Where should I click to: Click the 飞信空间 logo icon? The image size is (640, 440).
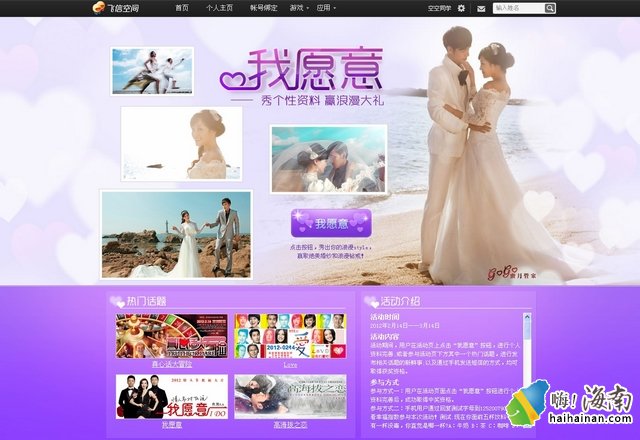coord(99,8)
